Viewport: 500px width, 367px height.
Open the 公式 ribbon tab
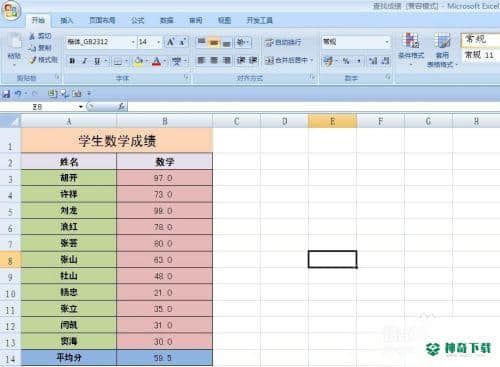pyautogui.click(x=137, y=21)
